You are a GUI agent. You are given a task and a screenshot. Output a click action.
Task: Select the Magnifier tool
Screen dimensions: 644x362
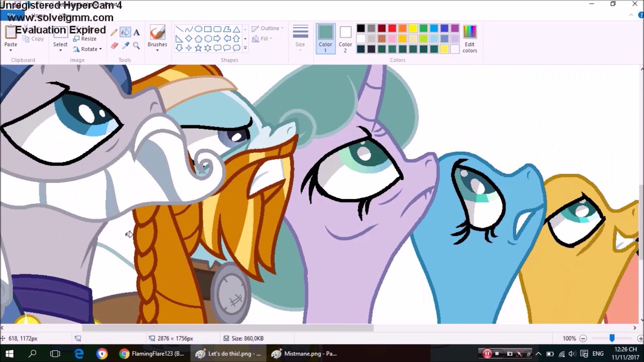(x=136, y=46)
